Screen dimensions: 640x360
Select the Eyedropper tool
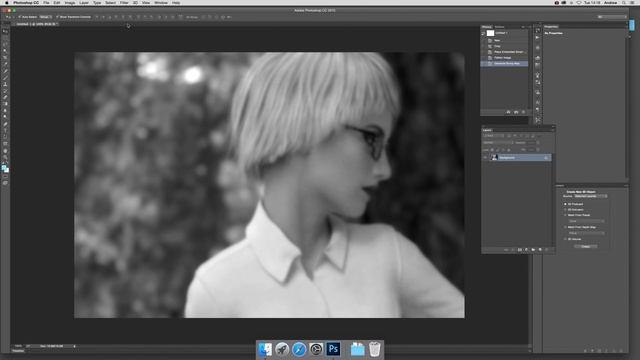[5, 64]
